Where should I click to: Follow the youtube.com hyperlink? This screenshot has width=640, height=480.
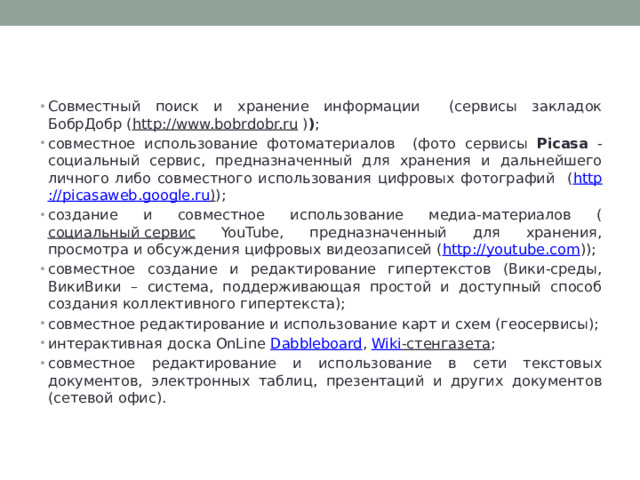coord(511,249)
